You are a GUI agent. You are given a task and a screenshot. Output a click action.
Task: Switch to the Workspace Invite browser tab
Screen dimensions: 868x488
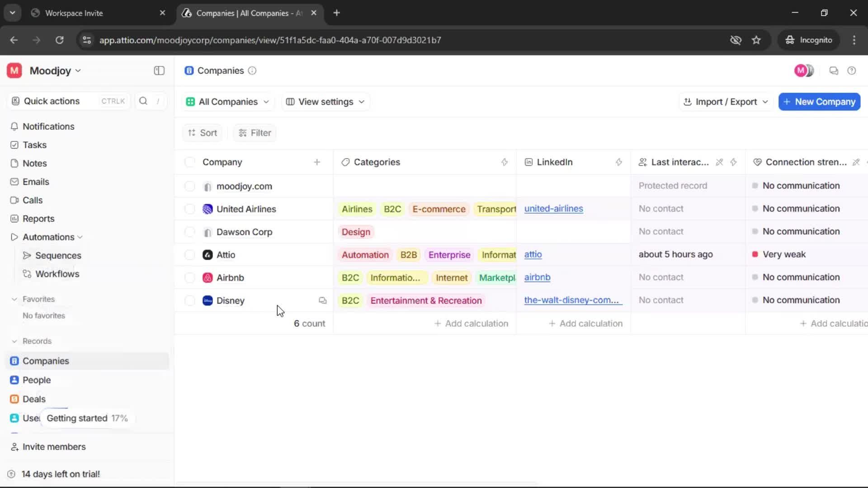pos(74,13)
